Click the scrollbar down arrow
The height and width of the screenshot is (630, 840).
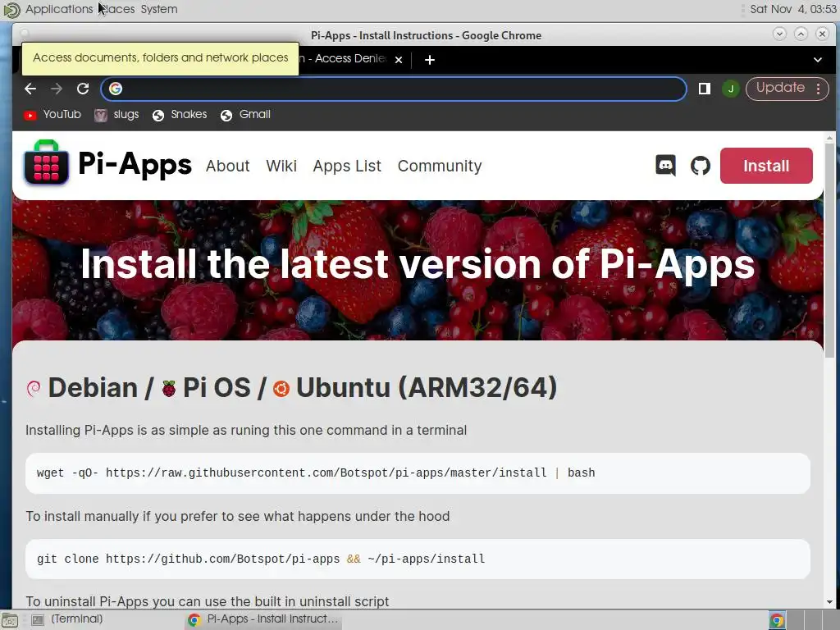[x=830, y=601]
